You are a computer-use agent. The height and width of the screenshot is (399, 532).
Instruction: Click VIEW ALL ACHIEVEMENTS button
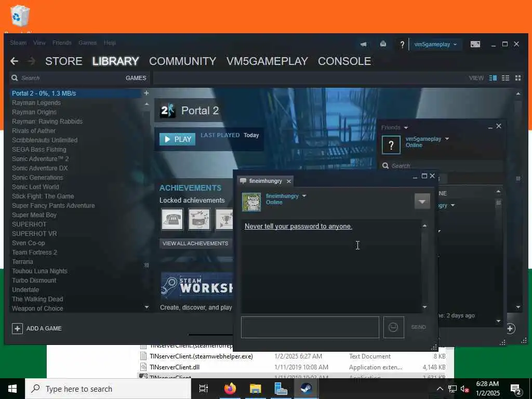coord(195,243)
